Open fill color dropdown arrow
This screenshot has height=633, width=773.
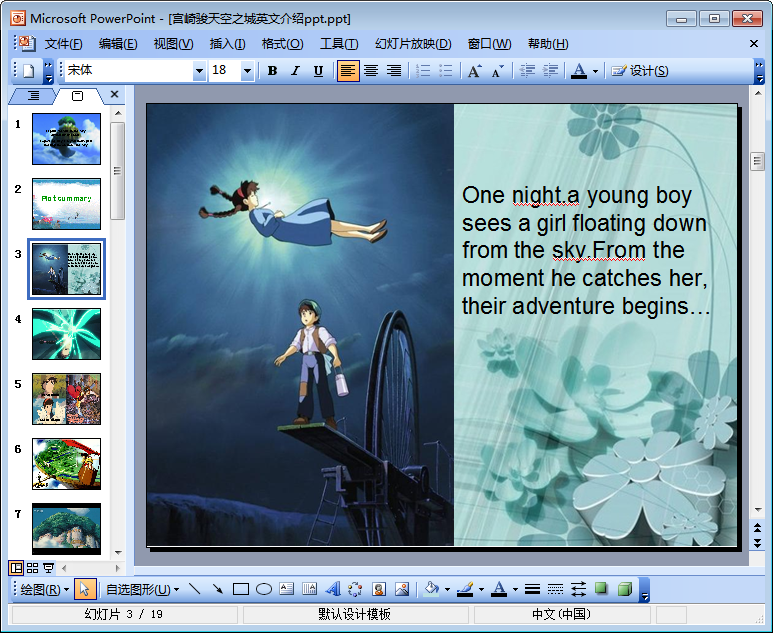point(447,589)
